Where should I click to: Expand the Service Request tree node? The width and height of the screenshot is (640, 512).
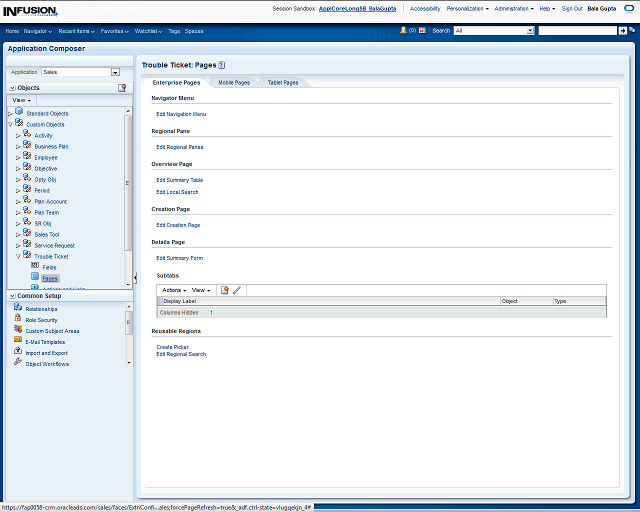coord(18,245)
